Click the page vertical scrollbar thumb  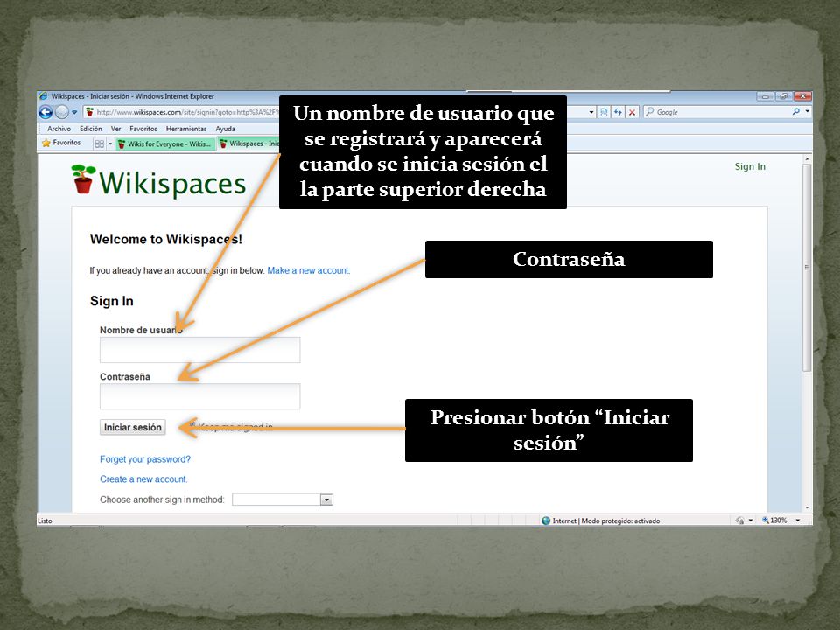coord(807,268)
